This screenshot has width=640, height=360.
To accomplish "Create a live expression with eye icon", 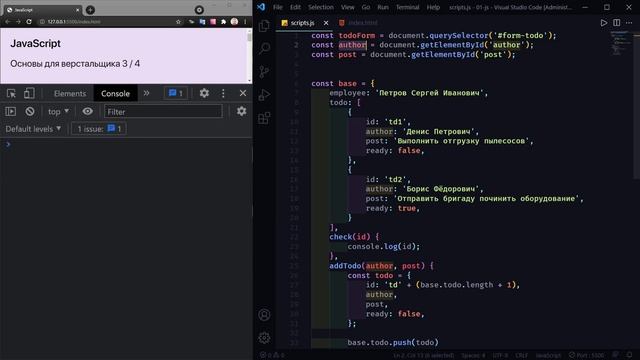I will pos(87,111).
